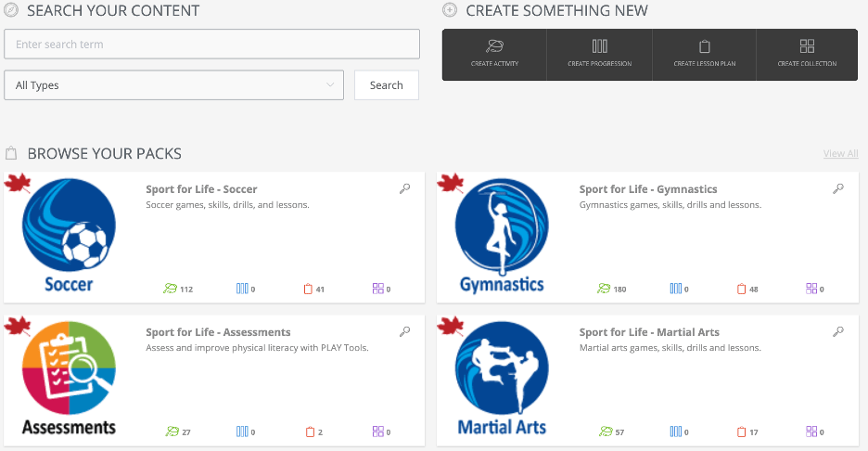The image size is (868, 451).
Task: Click the Martial Arts collections count icon
Action: tap(811, 432)
